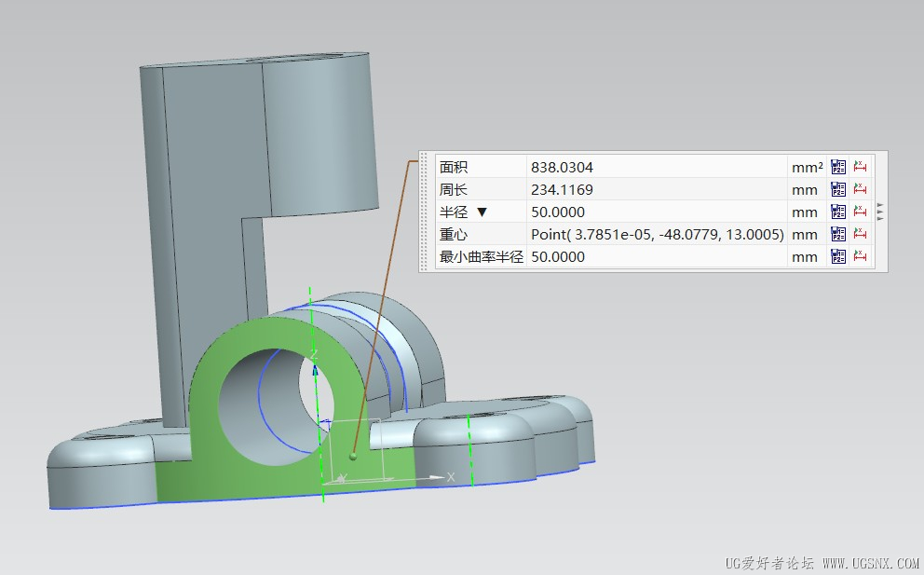Screen dimensions: 924x575
Task: Select the 周长 label
Action: pyautogui.click(x=454, y=190)
